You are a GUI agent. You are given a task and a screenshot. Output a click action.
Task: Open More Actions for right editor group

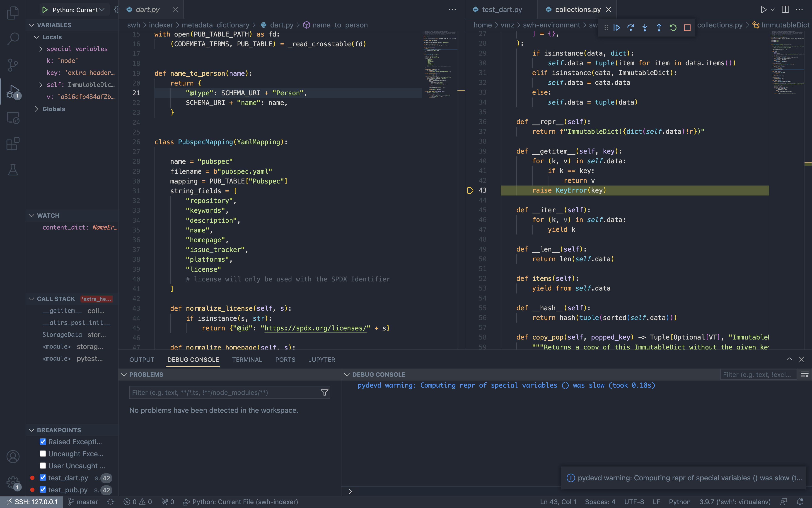click(800, 9)
